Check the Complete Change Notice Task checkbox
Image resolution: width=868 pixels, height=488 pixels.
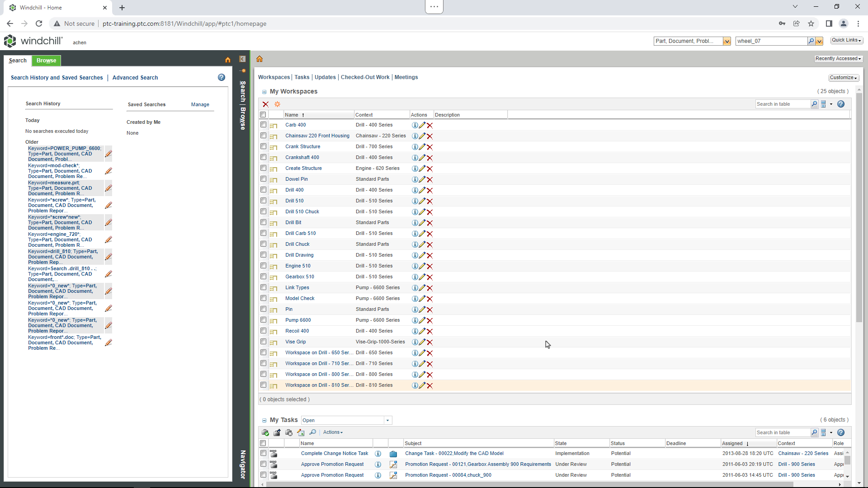[263, 453]
